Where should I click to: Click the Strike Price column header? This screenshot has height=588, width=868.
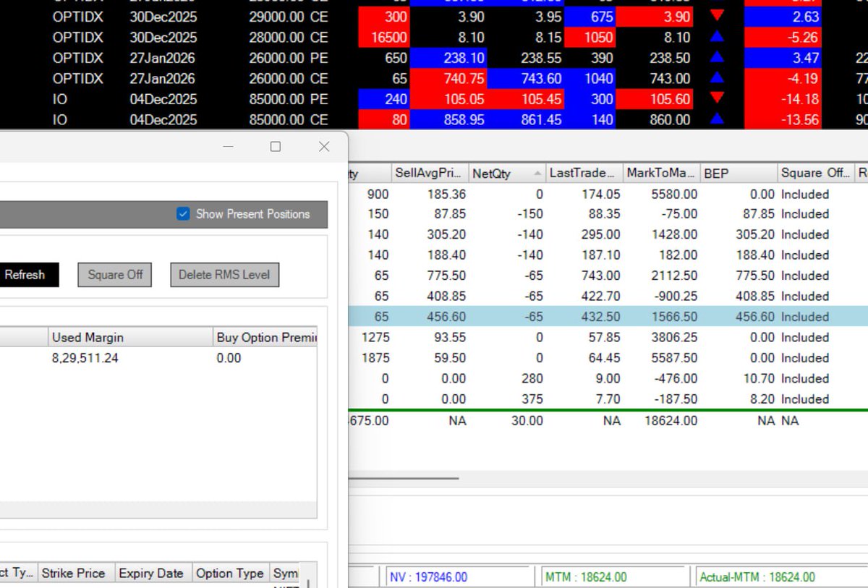click(75, 572)
